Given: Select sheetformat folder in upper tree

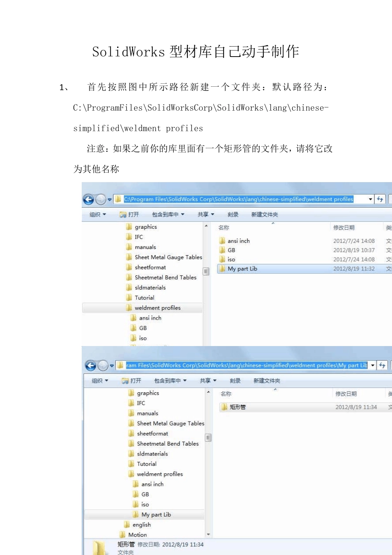Looking at the screenshot, I should (x=146, y=267).
